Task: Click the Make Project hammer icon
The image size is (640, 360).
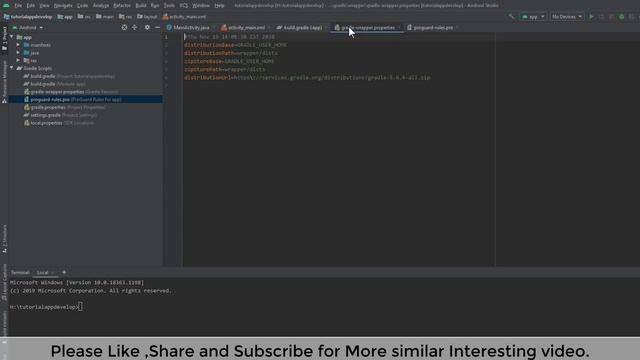Action: pos(511,17)
